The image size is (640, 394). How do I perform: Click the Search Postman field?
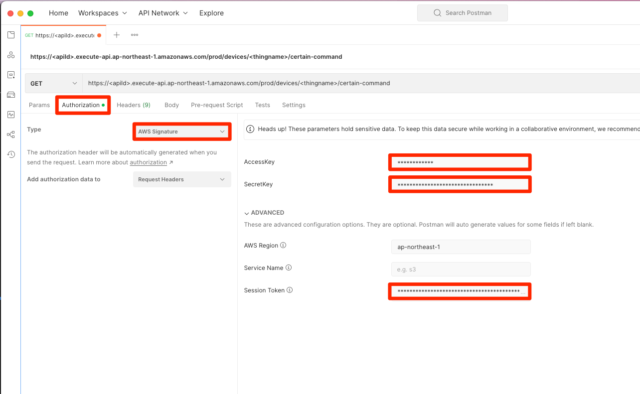tap(462, 13)
